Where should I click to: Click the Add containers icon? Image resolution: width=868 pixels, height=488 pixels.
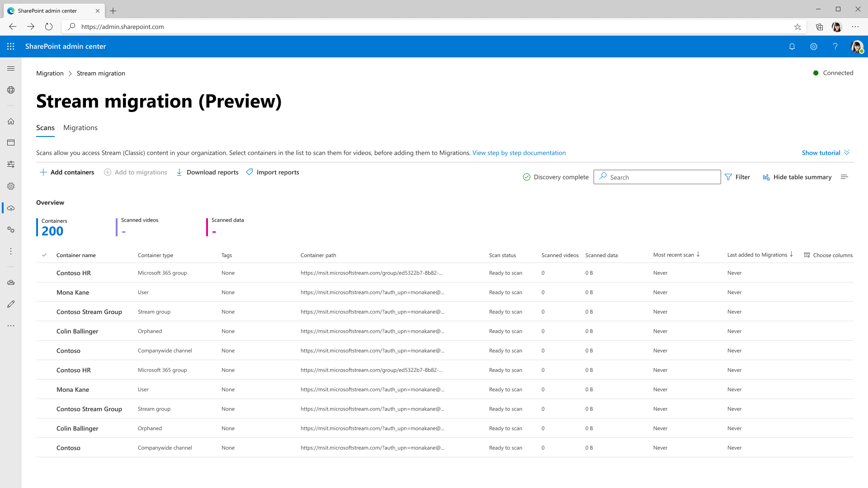[43, 172]
